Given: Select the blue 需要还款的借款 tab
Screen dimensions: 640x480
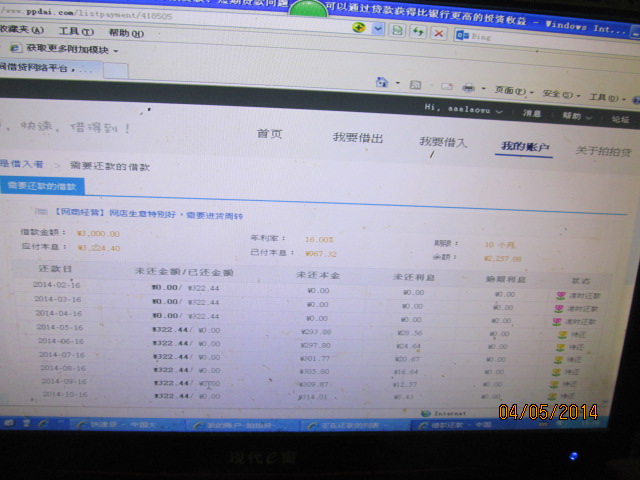Looking at the screenshot, I should click(x=42, y=186).
